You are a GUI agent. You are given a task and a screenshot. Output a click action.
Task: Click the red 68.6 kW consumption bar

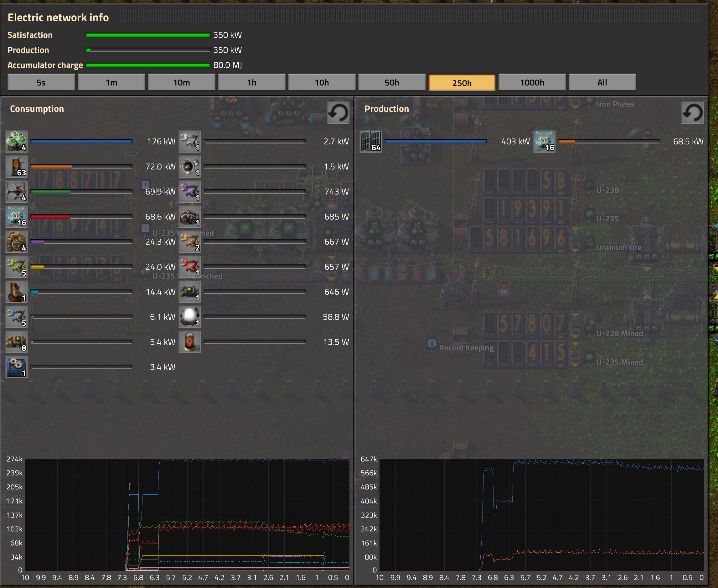(x=81, y=217)
